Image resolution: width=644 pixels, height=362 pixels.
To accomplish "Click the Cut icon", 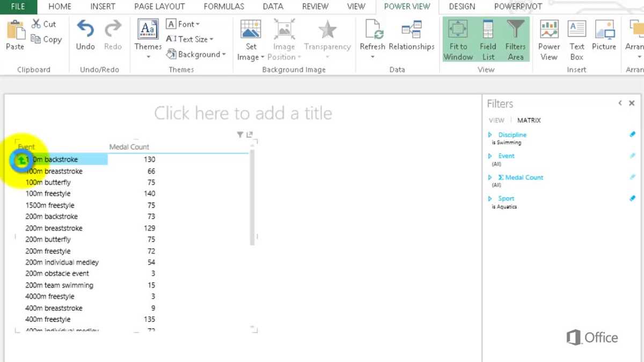I will click(x=43, y=24).
